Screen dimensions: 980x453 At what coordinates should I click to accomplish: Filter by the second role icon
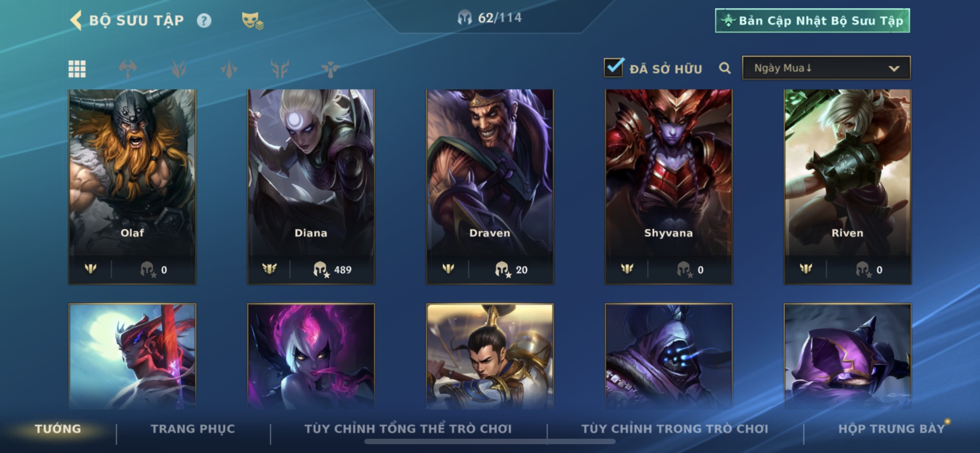pos(178,69)
